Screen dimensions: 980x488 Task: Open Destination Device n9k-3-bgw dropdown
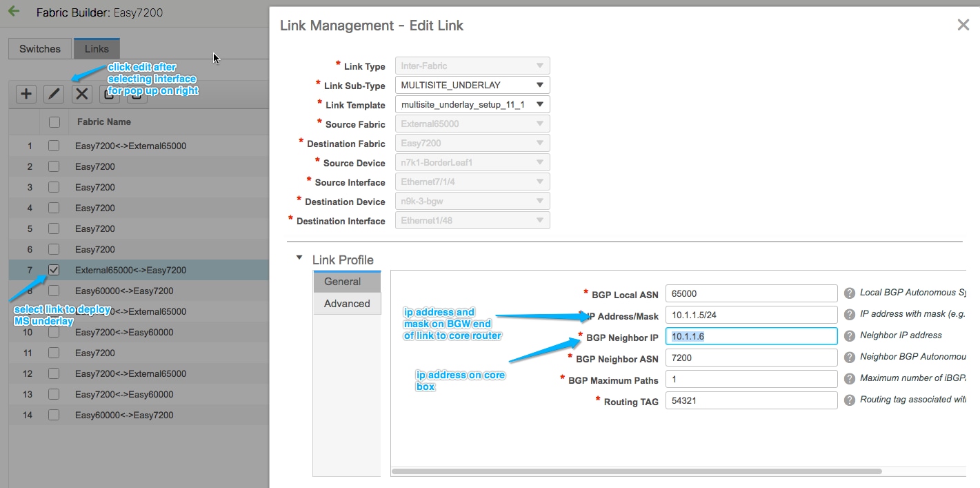click(x=472, y=201)
